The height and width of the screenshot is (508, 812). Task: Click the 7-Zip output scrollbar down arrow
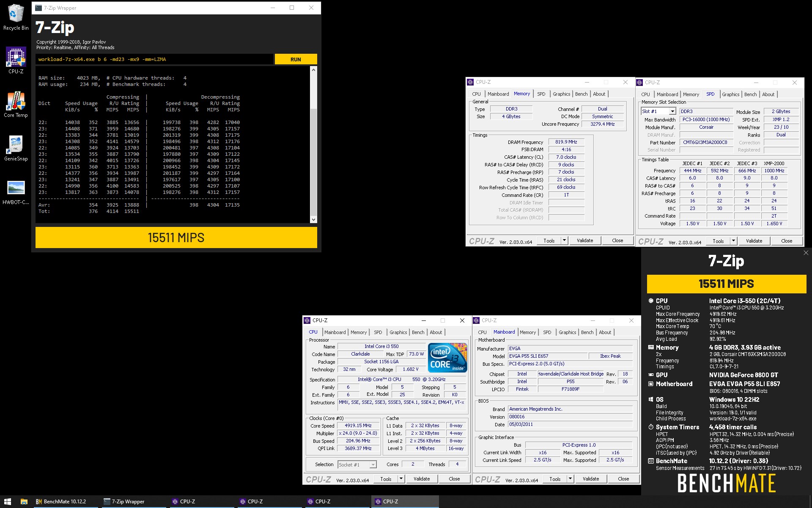pyautogui.click(x=313, y=219)
